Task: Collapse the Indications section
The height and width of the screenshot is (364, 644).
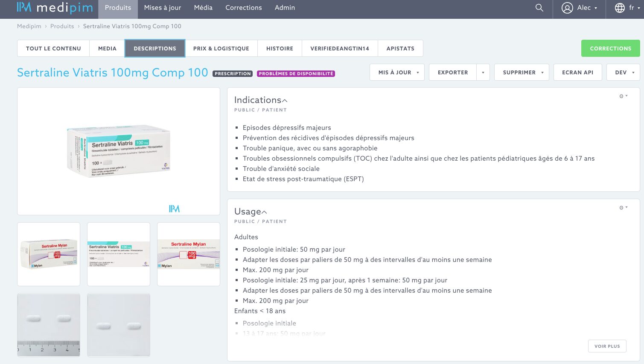Action: 285,101
